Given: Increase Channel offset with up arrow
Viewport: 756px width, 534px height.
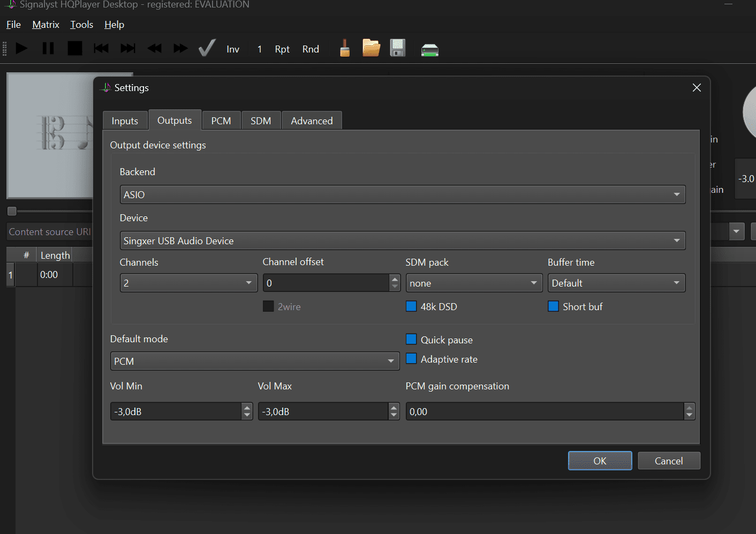Looking at the screenshot, I should coord(395,279).
